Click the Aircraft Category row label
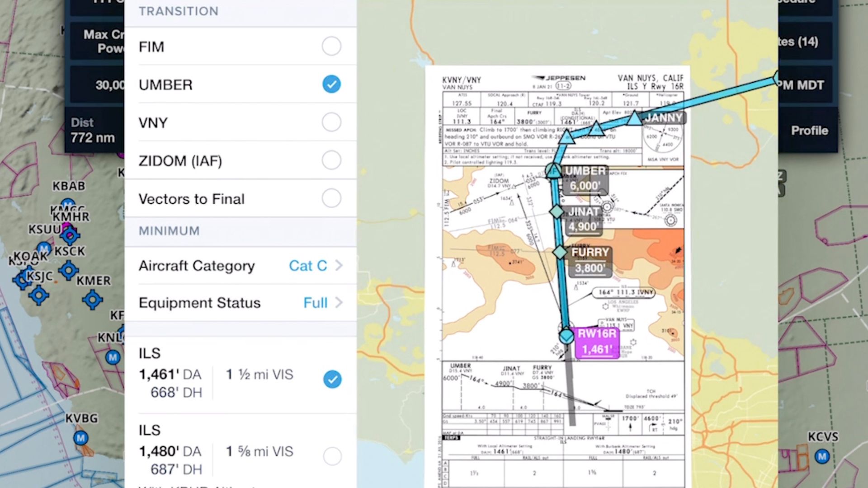868x488 pixels. tap(197, 266)
